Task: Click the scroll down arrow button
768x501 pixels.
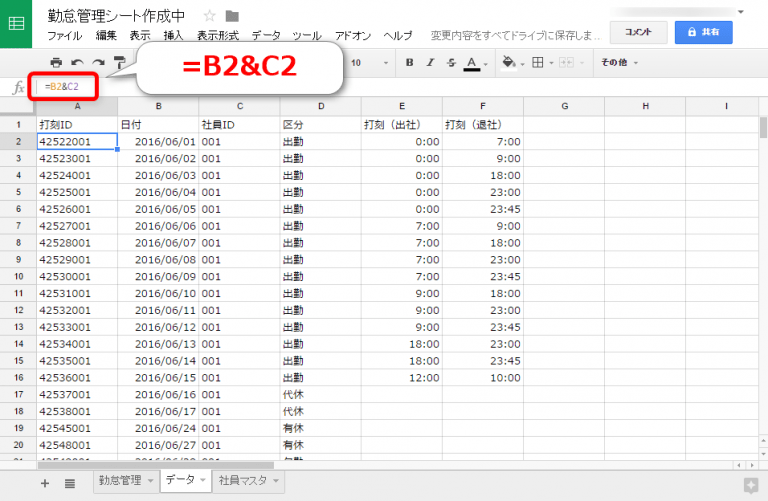Action: 763,453
